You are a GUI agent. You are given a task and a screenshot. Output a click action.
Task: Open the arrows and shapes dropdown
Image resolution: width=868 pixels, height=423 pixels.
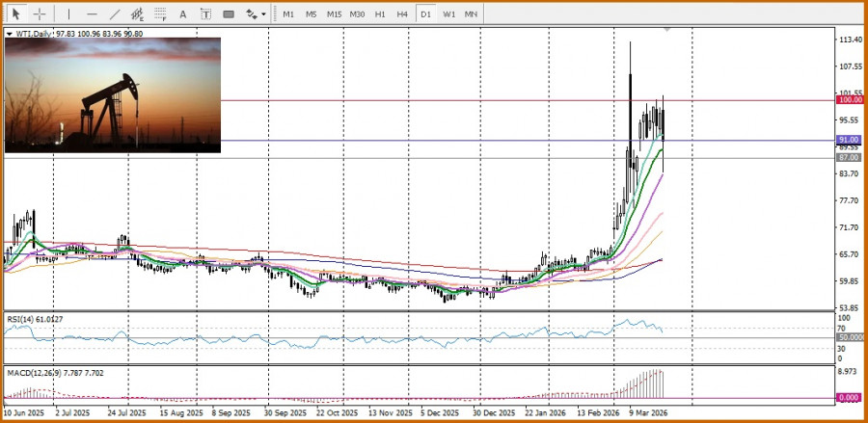[x=256, y=14]
